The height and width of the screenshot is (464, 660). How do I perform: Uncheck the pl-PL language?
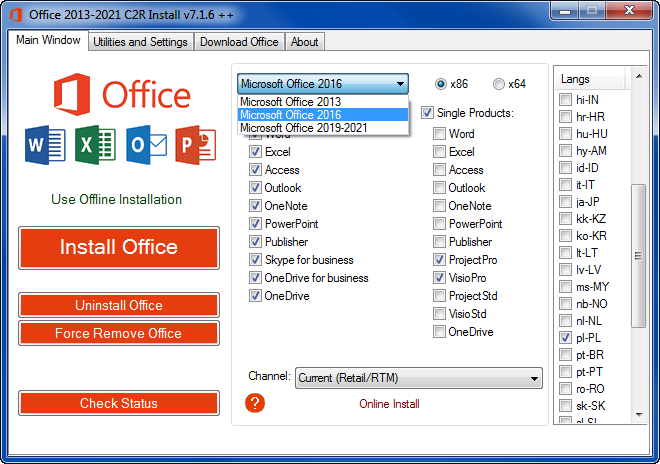tap(565, 338)
